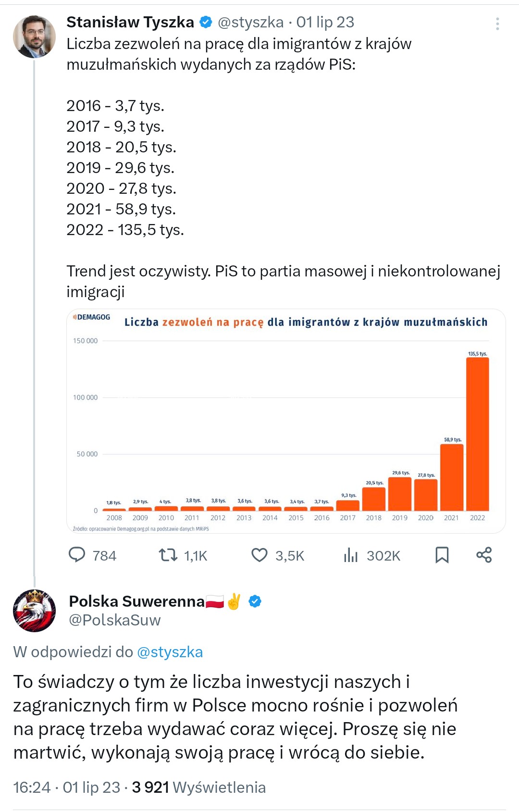
Task: Open the Stanisław Tyszka display name
Action: tap(130, 22)
